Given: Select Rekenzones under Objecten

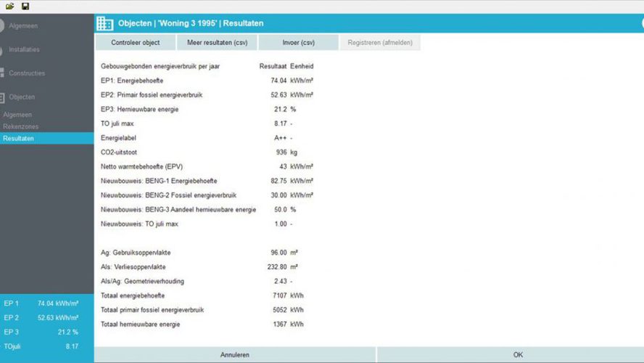Looking at the screenshot, I should (20, 126).
